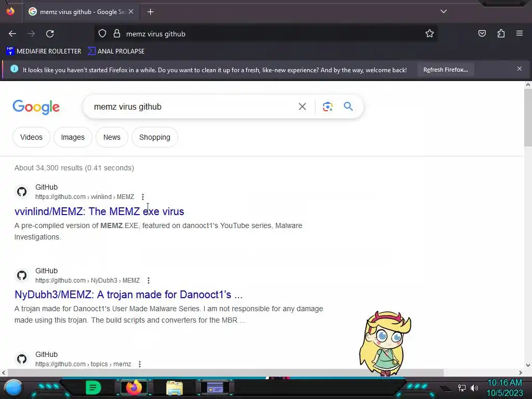
Task: Open the Start orb on taskbar
Action: click(14, 388)
